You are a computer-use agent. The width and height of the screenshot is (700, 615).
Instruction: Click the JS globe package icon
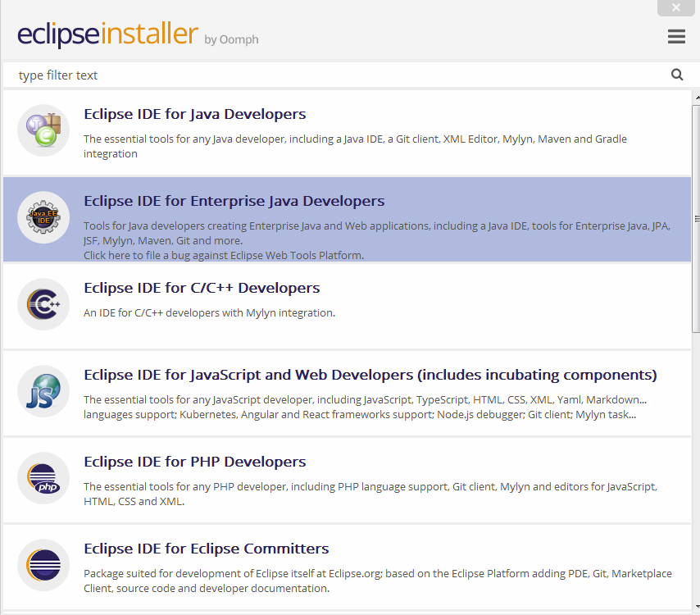[x=43, y=391]
